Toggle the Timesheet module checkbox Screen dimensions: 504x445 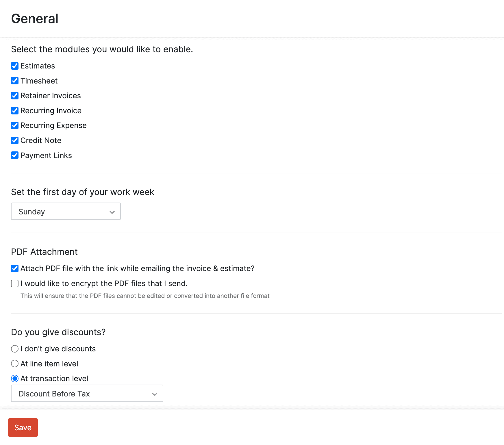click(x=15, y=81)
